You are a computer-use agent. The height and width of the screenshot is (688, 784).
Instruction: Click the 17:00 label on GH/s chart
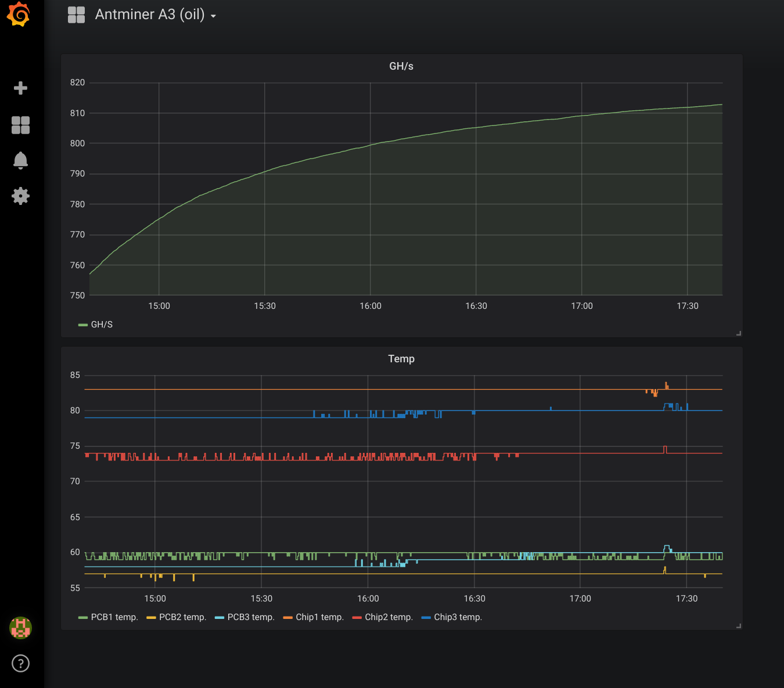pyautogui.click(x=582, y=306)
